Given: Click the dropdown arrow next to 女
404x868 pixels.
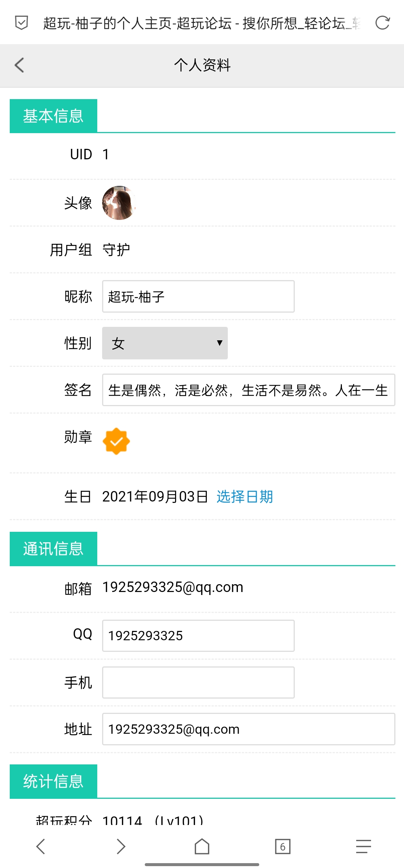Looking at the screenshot, I should coord(220,343).
